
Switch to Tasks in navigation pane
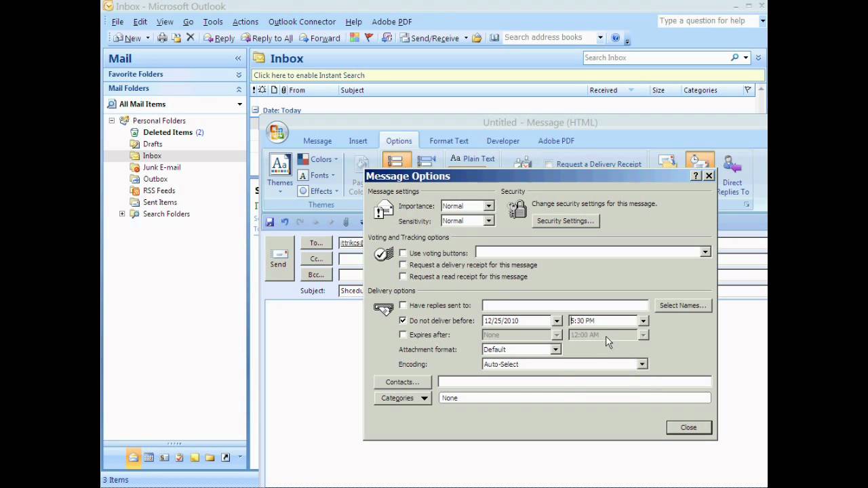pos(179,457)
